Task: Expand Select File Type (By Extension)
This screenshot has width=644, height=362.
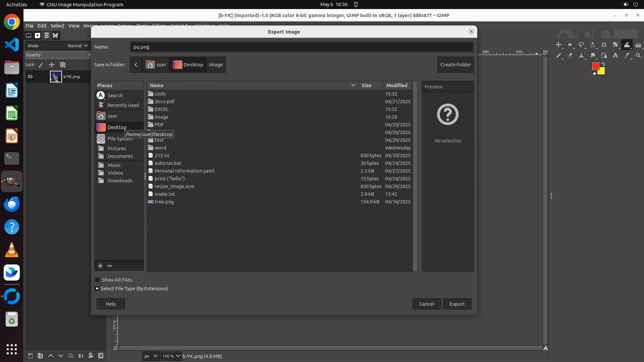Action: tap(97, 289)
